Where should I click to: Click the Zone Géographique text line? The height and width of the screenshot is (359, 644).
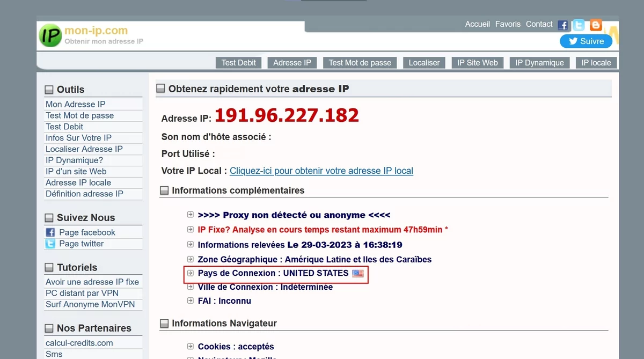(314, 259)
